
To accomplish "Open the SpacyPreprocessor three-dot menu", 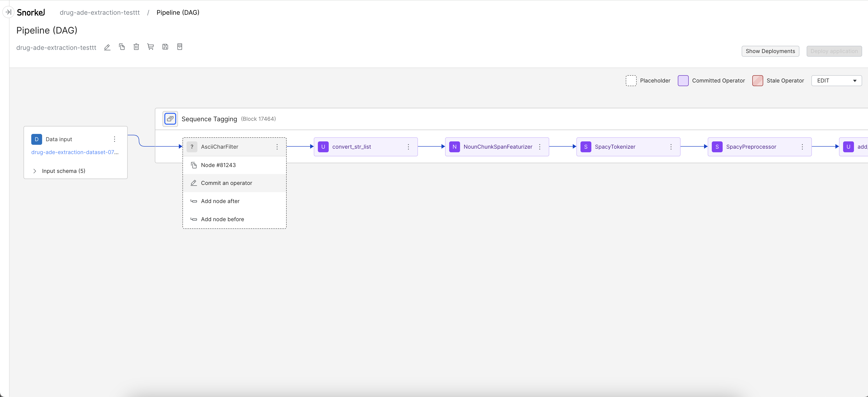I will (802, 147).
